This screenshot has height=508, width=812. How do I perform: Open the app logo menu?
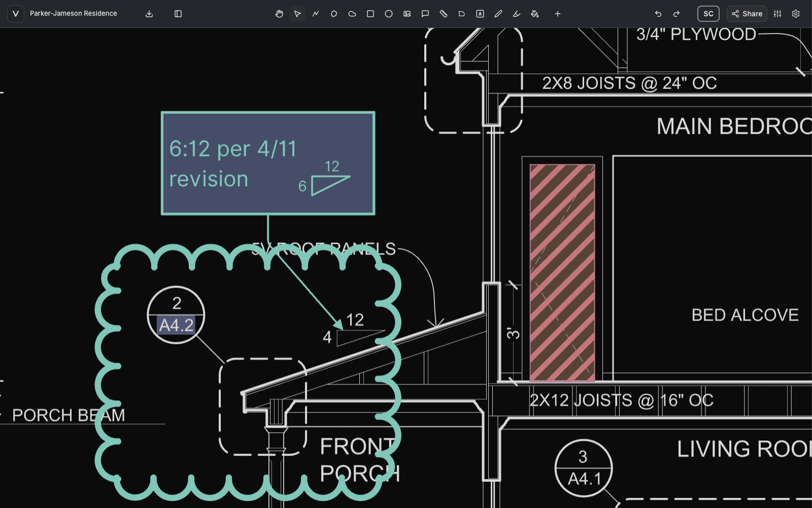[16, 14]
